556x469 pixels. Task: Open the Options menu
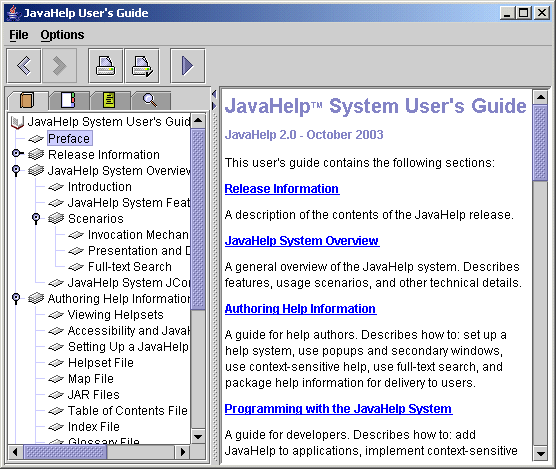tap(62, 35)
